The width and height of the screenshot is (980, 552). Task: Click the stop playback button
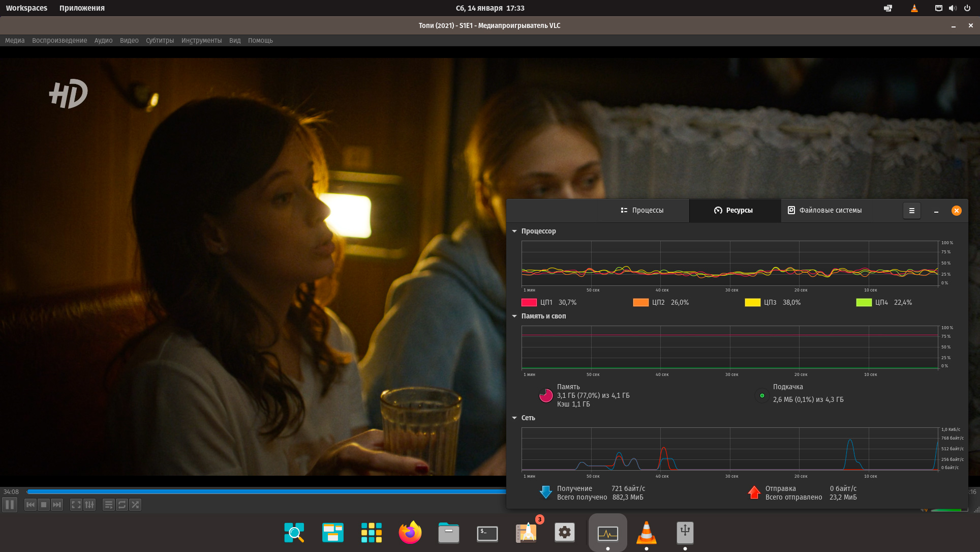(44, 505)
